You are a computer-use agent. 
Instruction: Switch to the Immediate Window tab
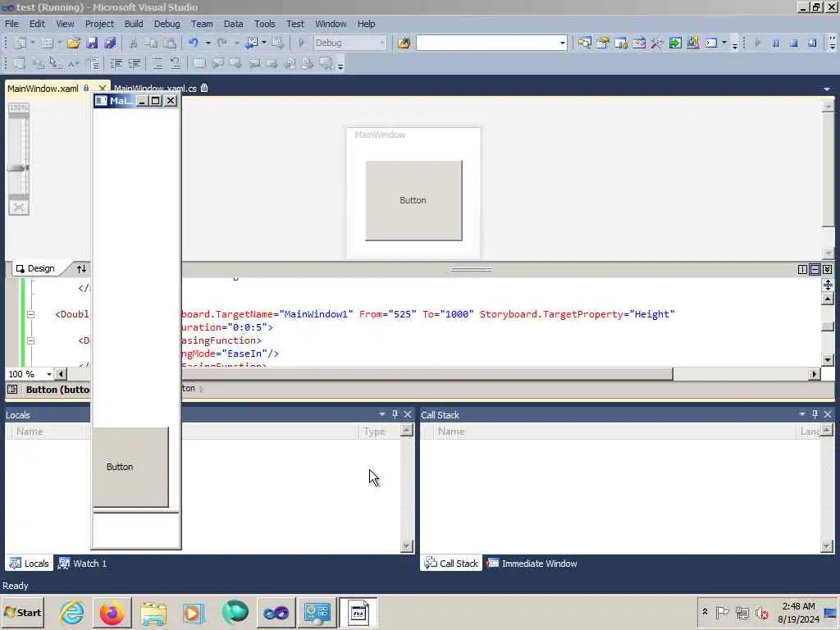(x=532, y=564)
